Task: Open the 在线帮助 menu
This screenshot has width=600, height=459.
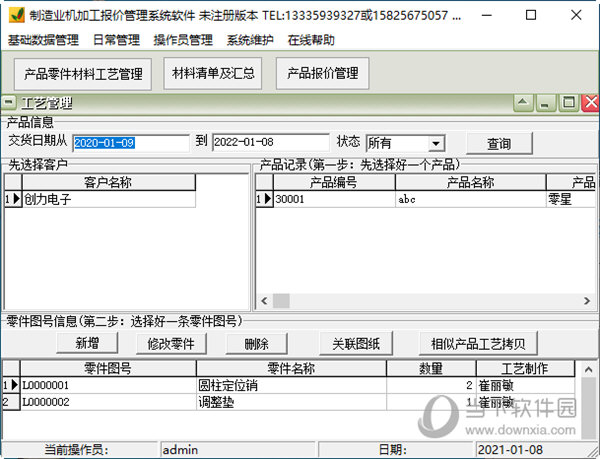Action: (x=311, y=40)
